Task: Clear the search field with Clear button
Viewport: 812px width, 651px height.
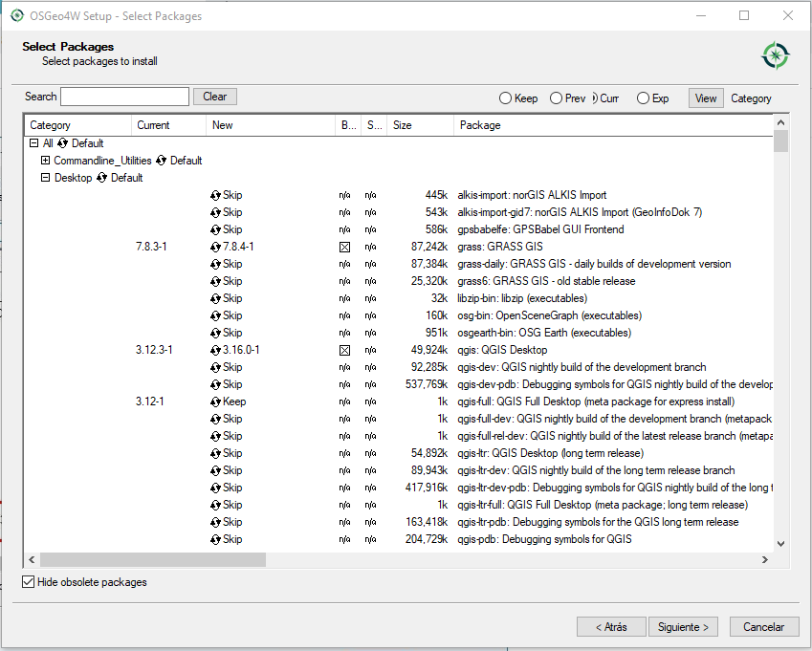Action: (215, 97)
